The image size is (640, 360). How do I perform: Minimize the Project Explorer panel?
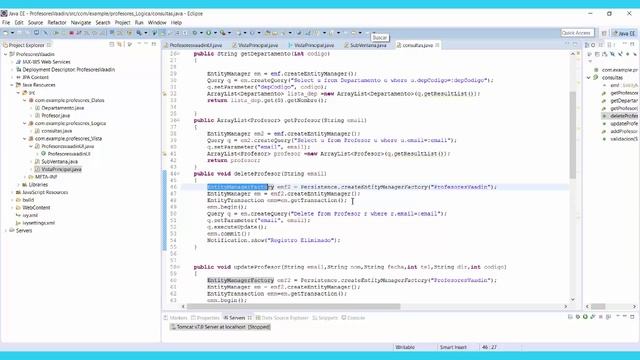click(x=146, y=44)
